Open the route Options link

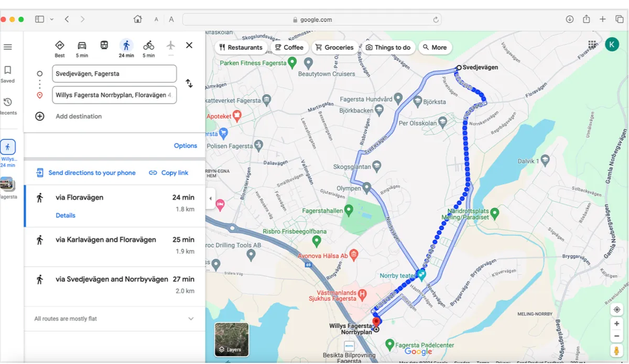click(x=186, y=146)
